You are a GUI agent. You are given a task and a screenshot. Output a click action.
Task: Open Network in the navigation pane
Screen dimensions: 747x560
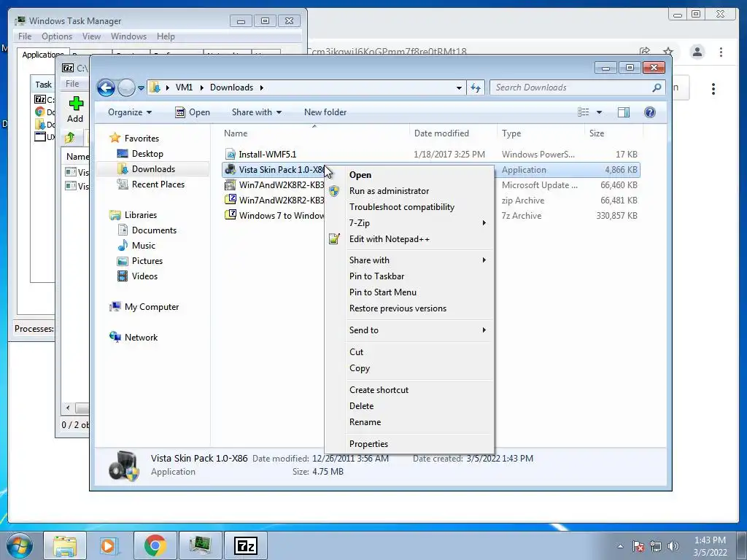[133, 337]
